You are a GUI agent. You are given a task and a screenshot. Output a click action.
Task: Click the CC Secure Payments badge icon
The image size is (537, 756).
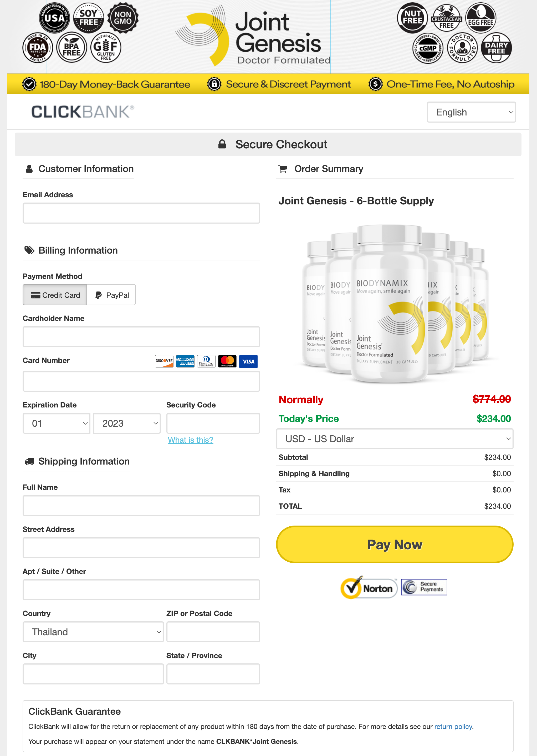coord(424,586)
